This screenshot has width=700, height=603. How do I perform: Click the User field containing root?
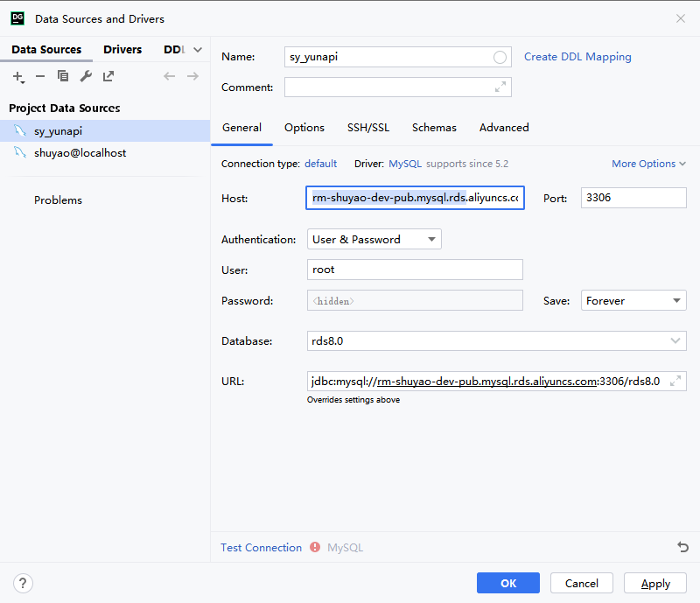click(415, 270)
